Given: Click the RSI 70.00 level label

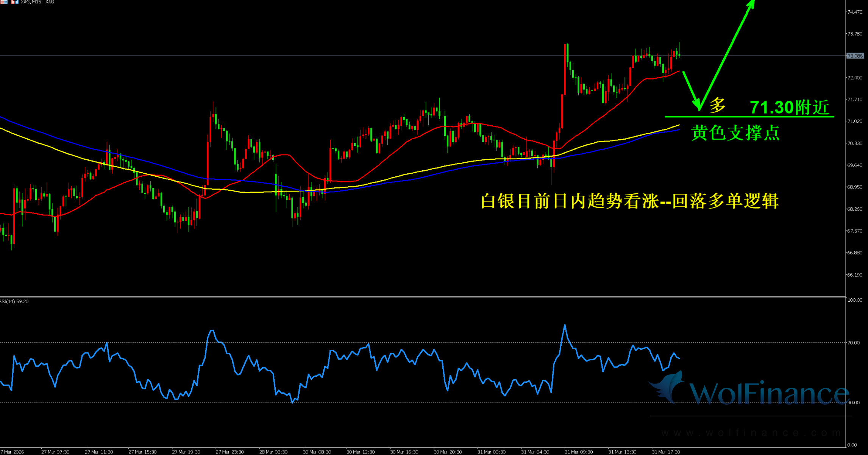Looking at the screenshot, I should 854,343.
